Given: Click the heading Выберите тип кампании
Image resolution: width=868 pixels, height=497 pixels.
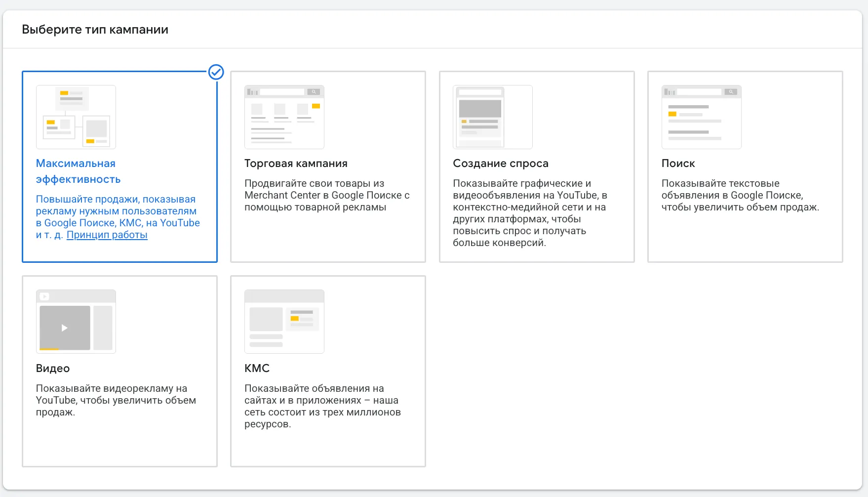Looking at the screenshot, I should pyautogui.click(x=95, y=30).
